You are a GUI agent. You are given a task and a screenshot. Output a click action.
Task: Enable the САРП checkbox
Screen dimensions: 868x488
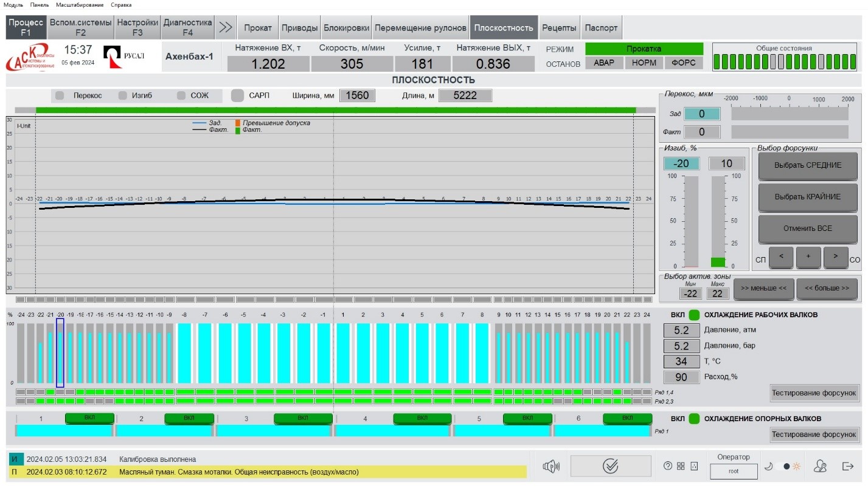coord(238,95)
